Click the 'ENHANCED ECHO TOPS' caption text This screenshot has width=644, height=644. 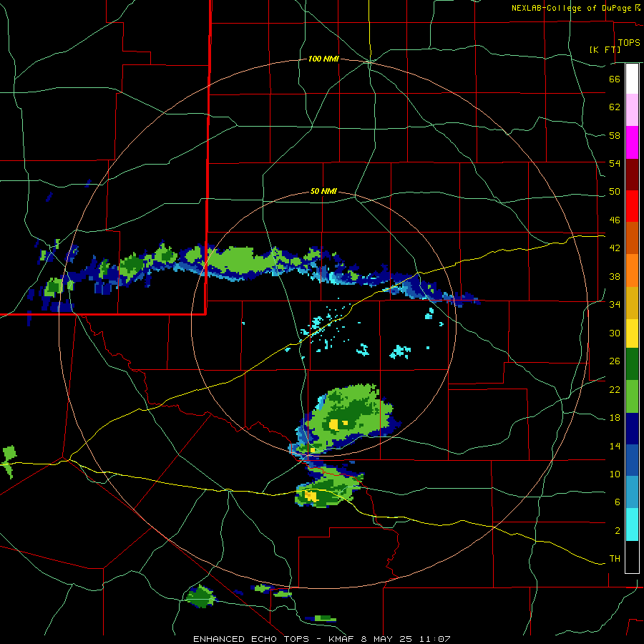click(x=251, y=639)
